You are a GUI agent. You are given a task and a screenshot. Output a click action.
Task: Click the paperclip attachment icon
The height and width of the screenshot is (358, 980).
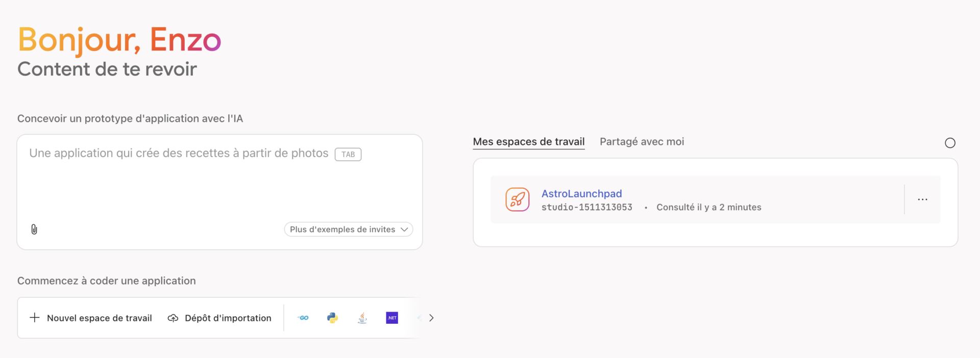pyautogui.click(x=34, y=229)
